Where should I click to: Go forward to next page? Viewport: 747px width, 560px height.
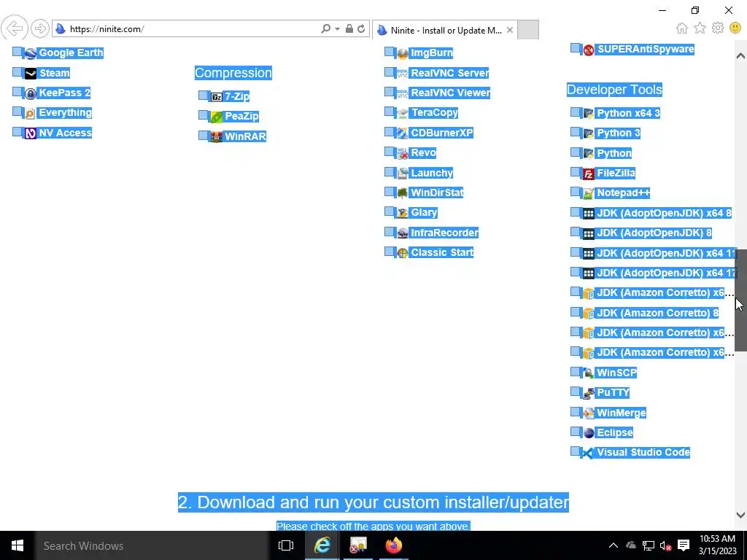tap(40, 28)
